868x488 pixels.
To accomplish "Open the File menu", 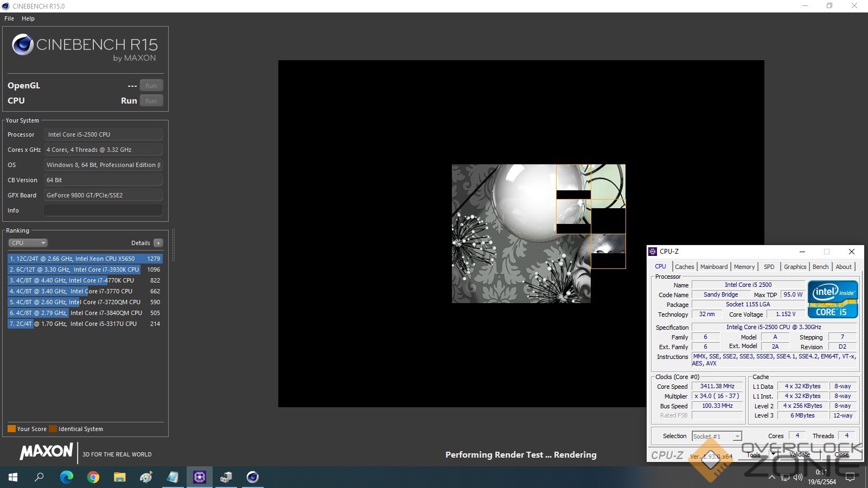I will pos(9,18).
